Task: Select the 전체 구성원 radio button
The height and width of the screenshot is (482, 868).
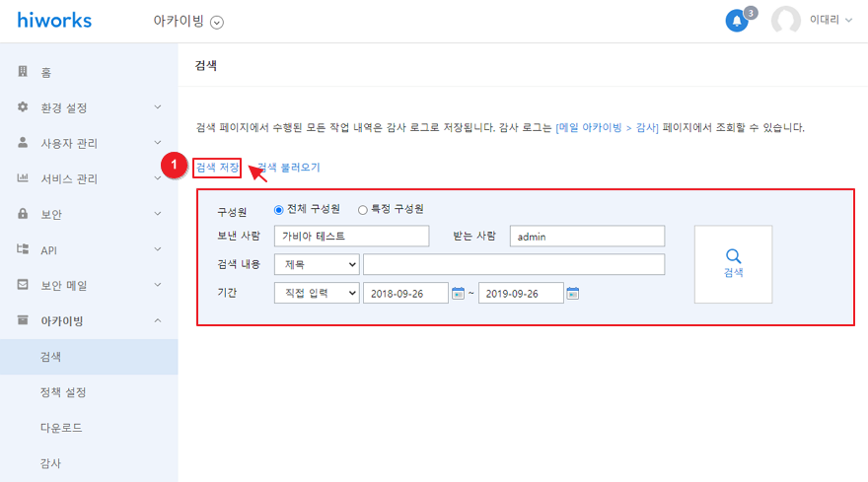Action: point(278,210)
